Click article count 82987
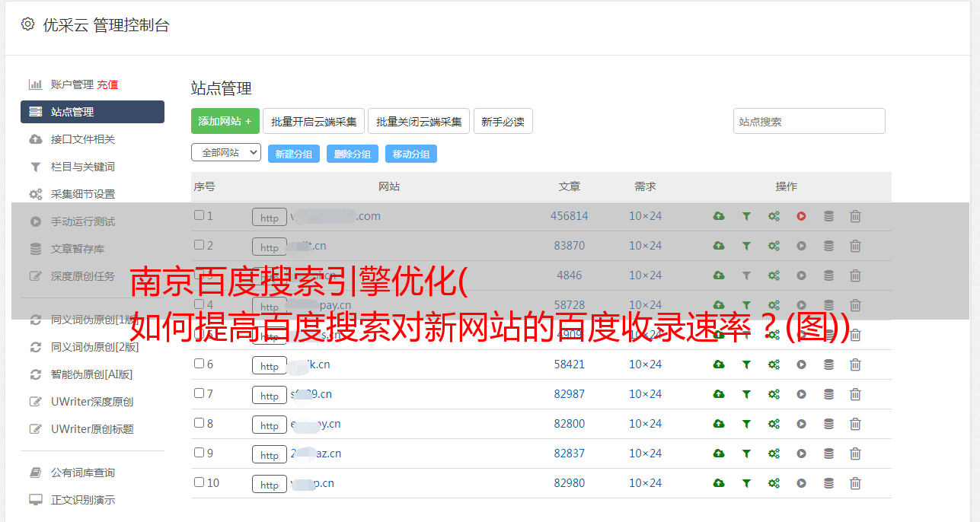This screenshot has height=522, width=980. [x=570, y=394]
